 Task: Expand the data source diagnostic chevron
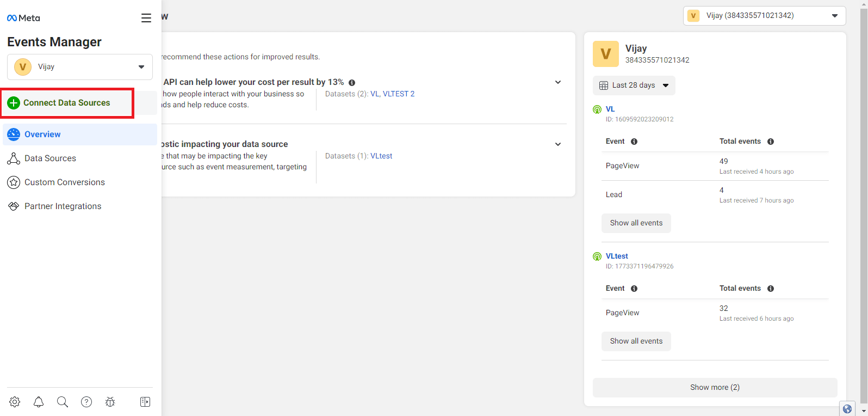point(558,144)
